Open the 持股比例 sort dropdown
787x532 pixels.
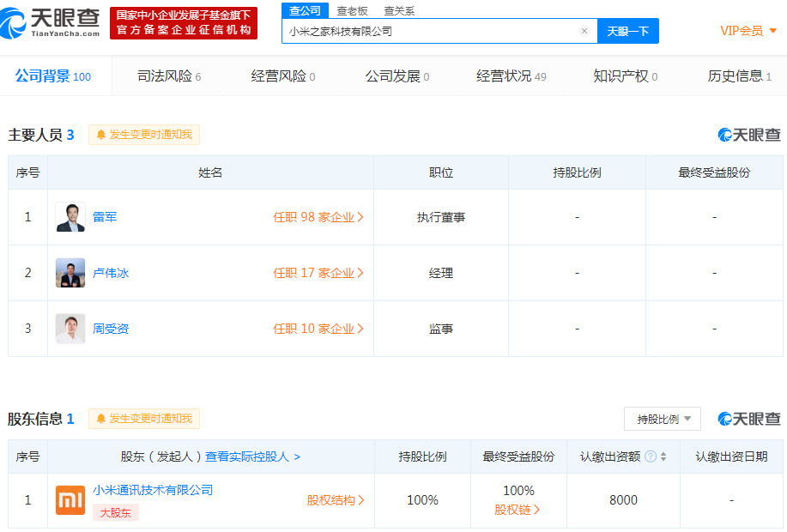point(663,419)
